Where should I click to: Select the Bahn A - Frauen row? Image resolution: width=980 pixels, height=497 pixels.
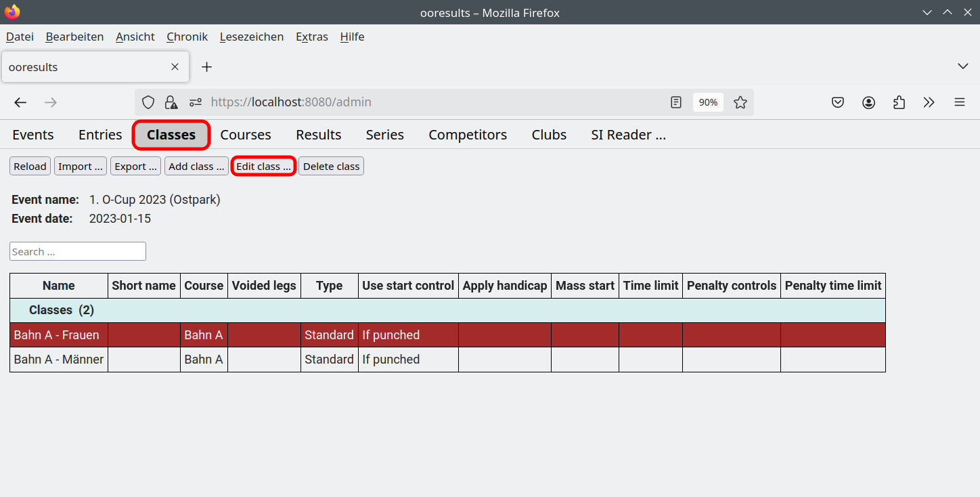click(x=447, y=335)
